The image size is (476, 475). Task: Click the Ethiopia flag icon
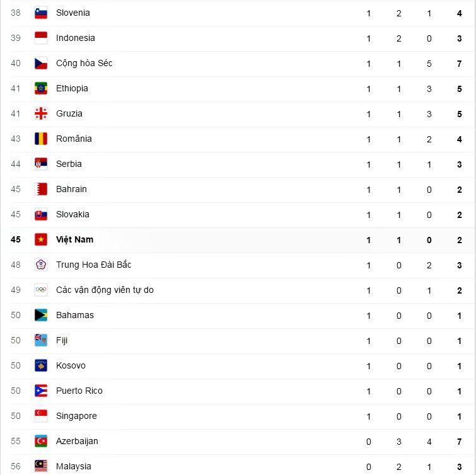coord(41,88)
